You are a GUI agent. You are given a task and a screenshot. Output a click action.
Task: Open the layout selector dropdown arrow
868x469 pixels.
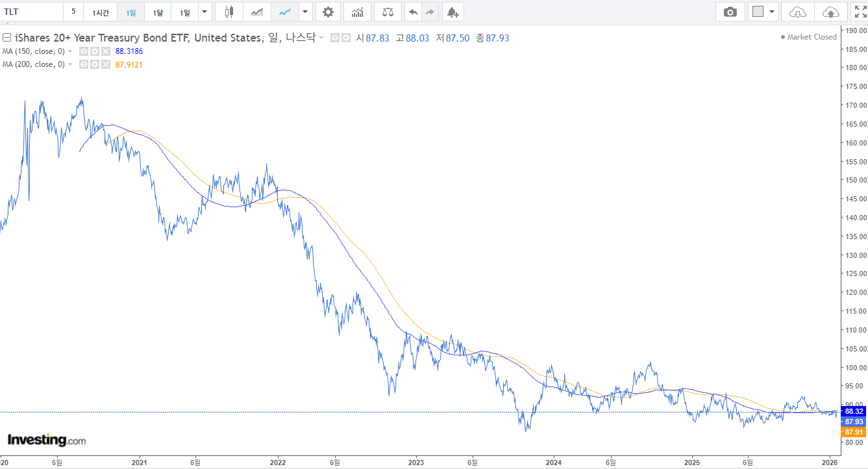coord(772,12)
